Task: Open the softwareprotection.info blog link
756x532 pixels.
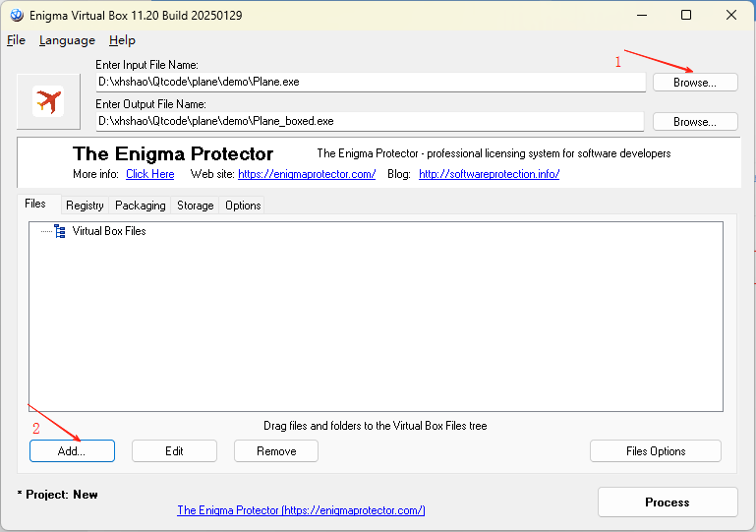Action: coord(489,174)
